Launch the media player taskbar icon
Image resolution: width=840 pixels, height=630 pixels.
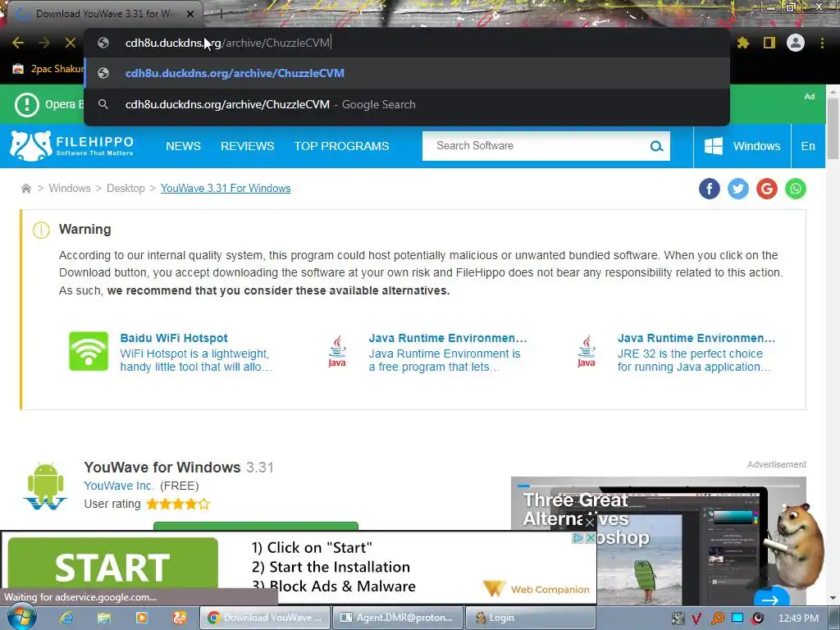[141, 618]
